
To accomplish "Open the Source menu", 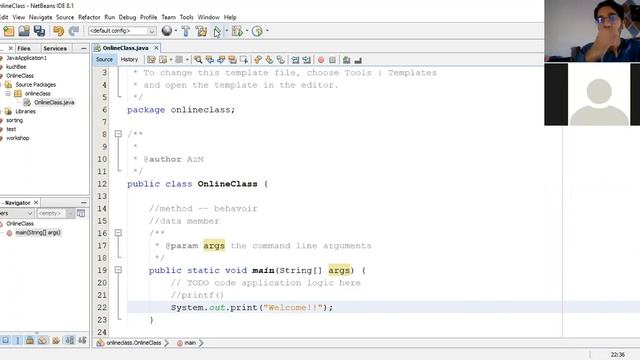I will coord(65,17).
